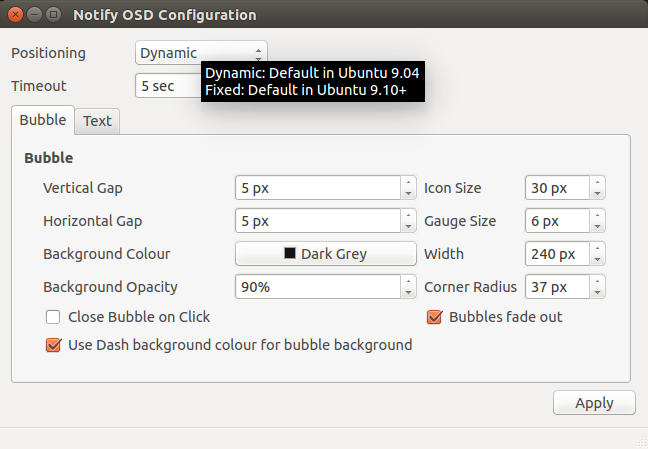Open the Dark Grey background colour picker

pyautogui.click(x=326, y=253)
